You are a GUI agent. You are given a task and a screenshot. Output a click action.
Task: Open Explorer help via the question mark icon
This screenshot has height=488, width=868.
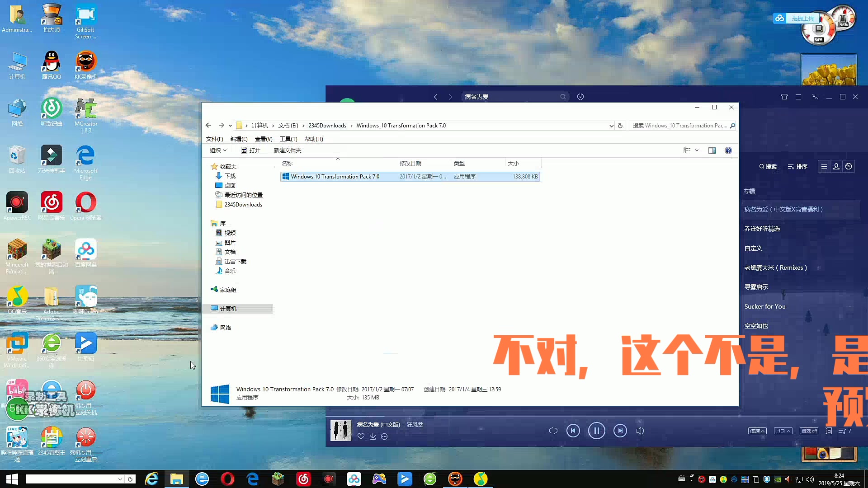[x=728, y=150]
